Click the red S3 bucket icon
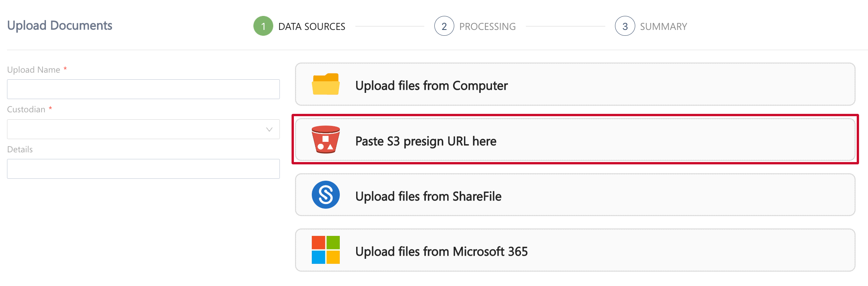Image resolution: width=868 pixels, height=286 pixels. (325, 140)
